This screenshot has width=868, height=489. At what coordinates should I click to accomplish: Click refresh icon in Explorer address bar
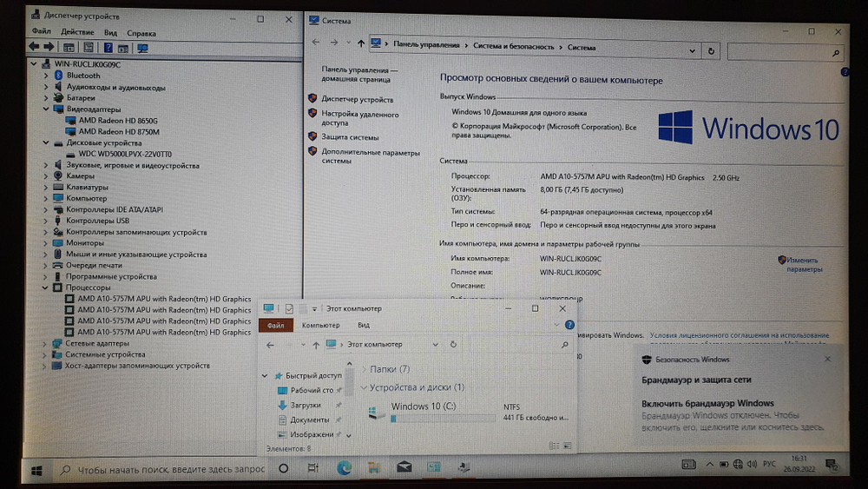(453, 344)
